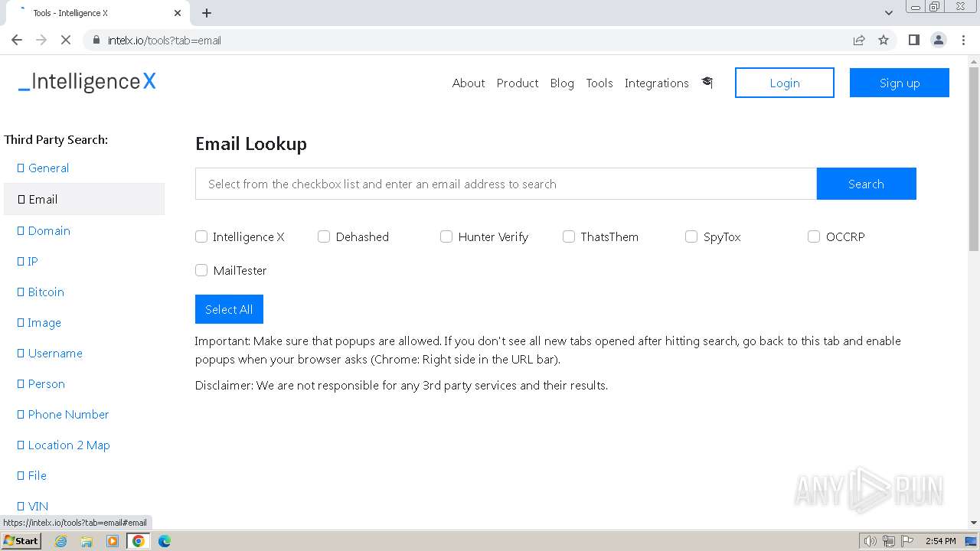
Task: Add a new tab with the plus icon
Action: click(x=207, y=13)
